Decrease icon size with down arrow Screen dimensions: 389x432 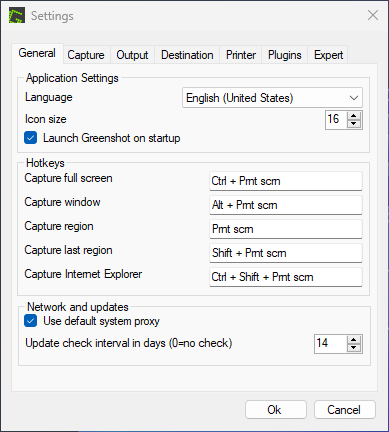click(x=354, y=124)
